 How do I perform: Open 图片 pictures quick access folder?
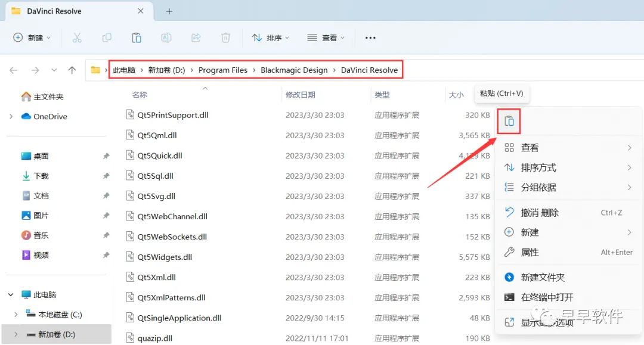click(x=35, y=215)
